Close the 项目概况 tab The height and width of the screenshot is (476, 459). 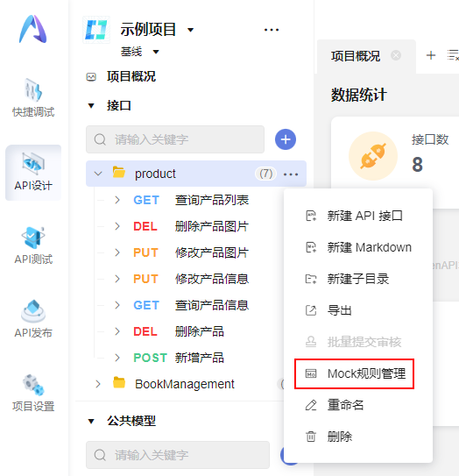click(x=396, y=55)
